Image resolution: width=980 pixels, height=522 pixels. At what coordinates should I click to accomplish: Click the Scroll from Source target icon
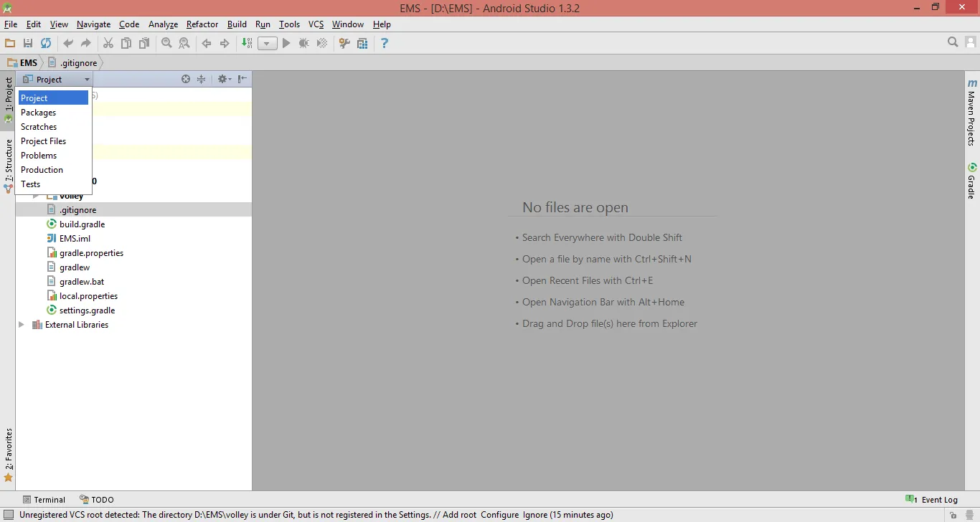pos(186,79)
